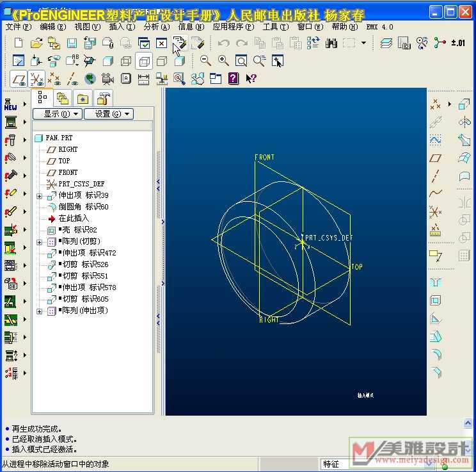
Task: Click the Redo arrow icon
Action: (242, 43)
